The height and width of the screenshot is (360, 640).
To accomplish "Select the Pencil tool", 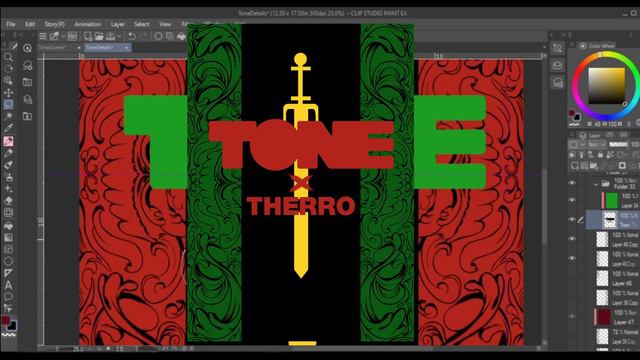I will tap(8, 153).
